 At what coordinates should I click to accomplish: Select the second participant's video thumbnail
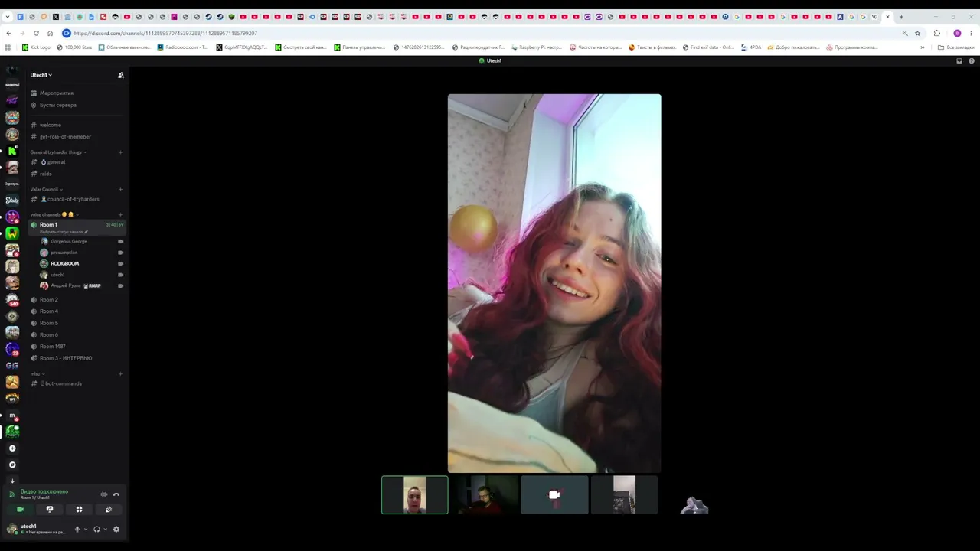click(484, 495)
